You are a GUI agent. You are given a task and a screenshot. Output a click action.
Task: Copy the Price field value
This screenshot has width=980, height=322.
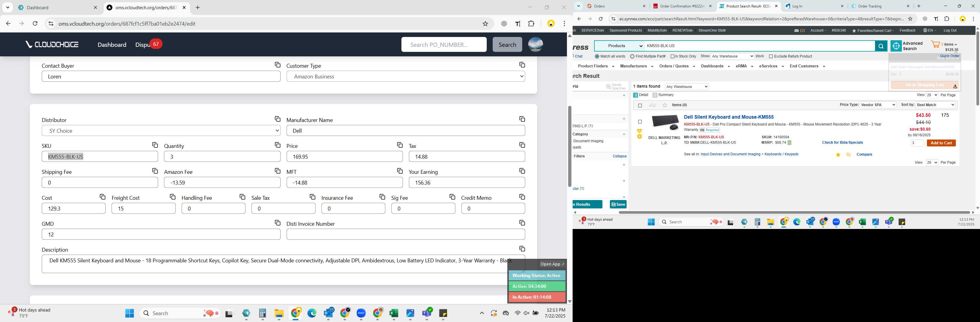point(399,145)
